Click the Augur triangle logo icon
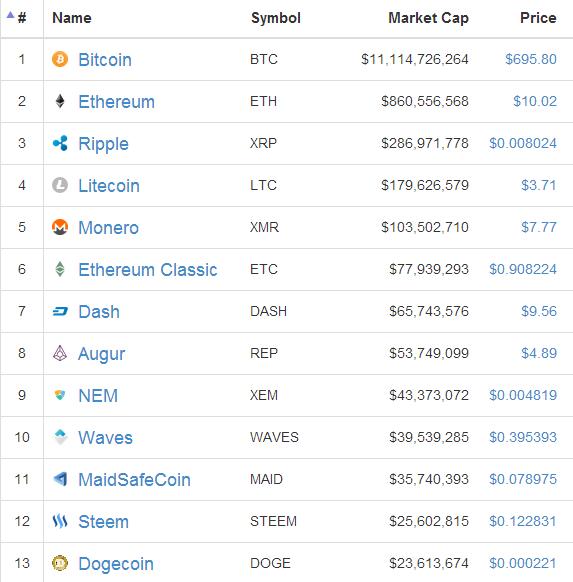Image resolution: width=573 pixels, height=582 pixels. (60, 353)
